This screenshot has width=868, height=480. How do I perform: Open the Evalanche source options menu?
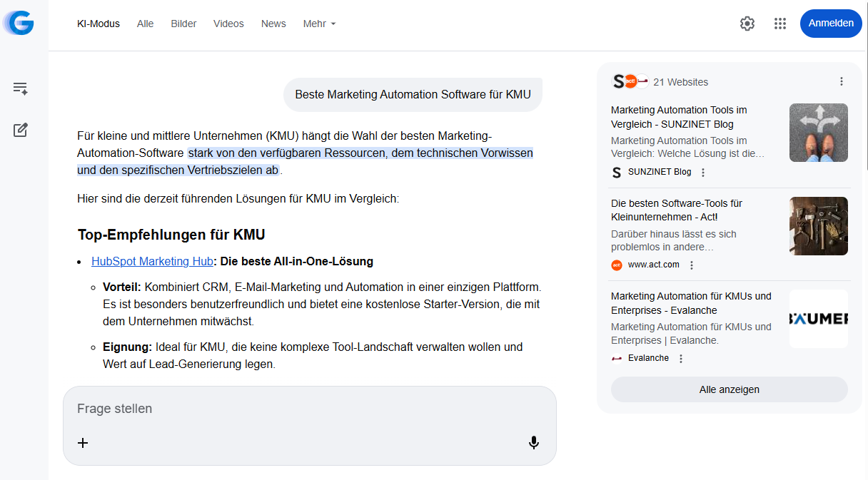pos(680,358)
